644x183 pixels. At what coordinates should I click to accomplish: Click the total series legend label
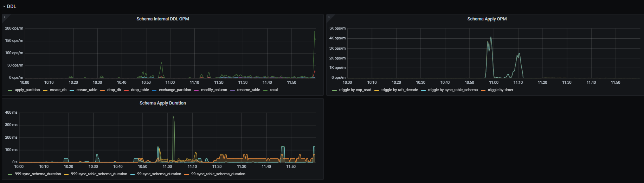273,90
